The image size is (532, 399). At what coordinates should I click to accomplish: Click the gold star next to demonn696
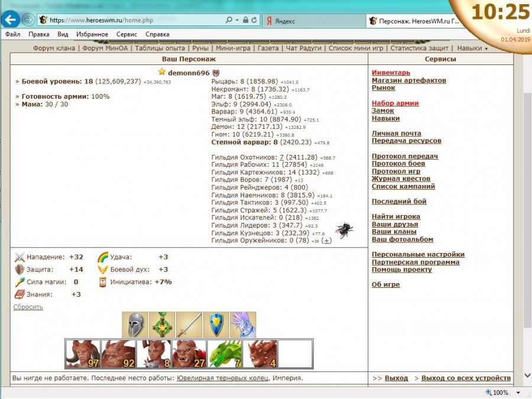pos(161,72)
